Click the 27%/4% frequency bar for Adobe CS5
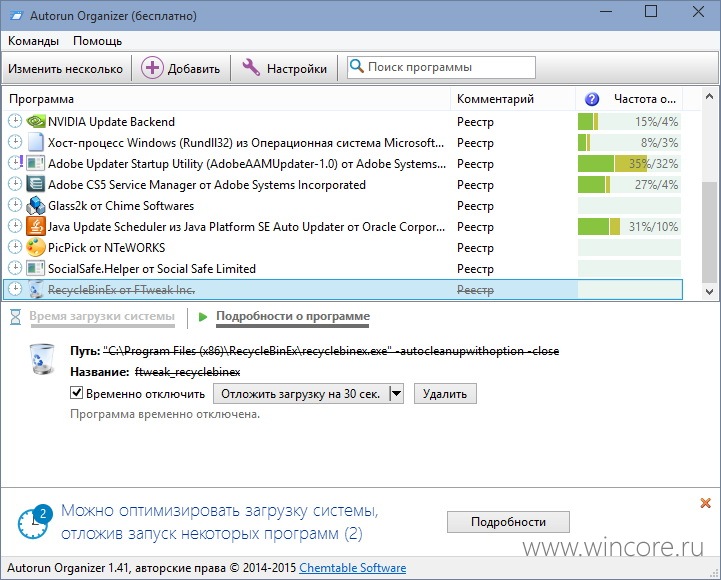Viewport: 721px width, 580px height. click(629, 184)
